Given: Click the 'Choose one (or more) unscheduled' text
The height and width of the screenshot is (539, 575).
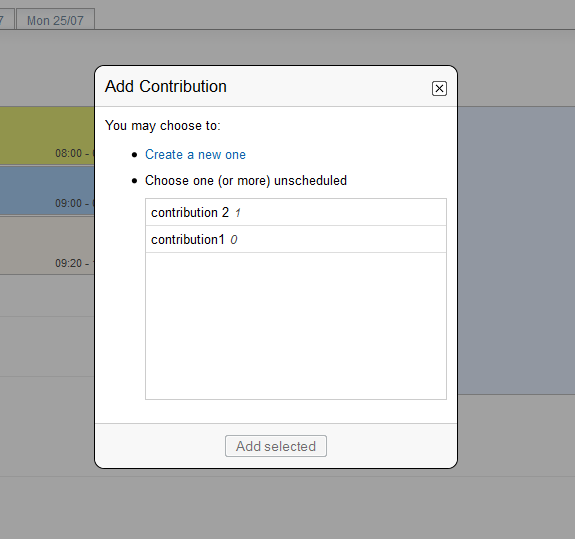Looking at the screenshot, I should pyautogui.click(x=246, y=180).
